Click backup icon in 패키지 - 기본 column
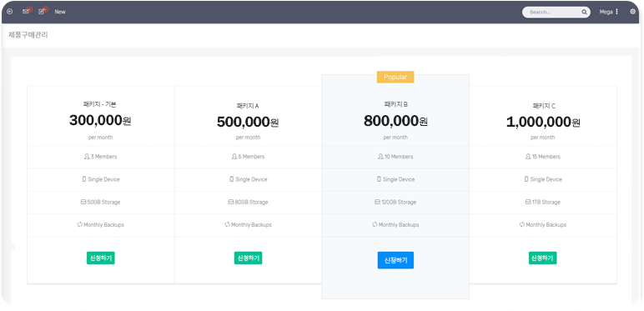Screen dimensions: 644x311 [80, 225]
